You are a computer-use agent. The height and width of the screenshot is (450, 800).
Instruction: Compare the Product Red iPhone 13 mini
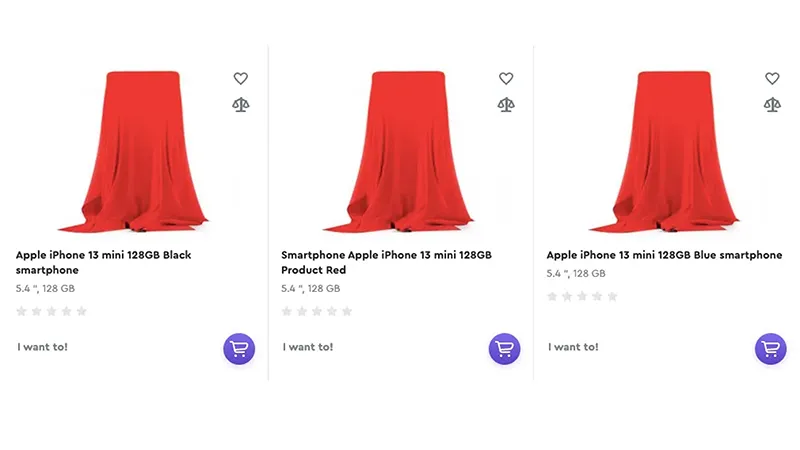[506, 104]
